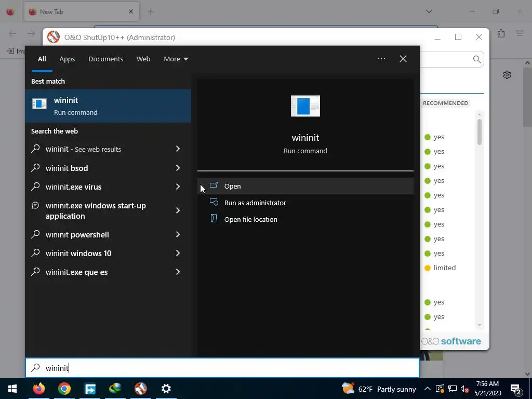
Task: Expand the 'wininit - See web results' arrow
Action: 178,149
